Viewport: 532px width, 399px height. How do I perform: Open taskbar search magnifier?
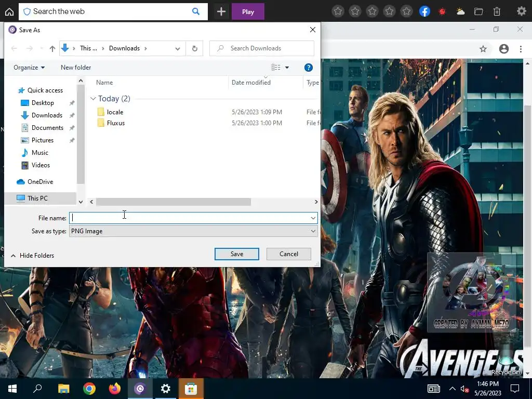(x=37, y=389)
